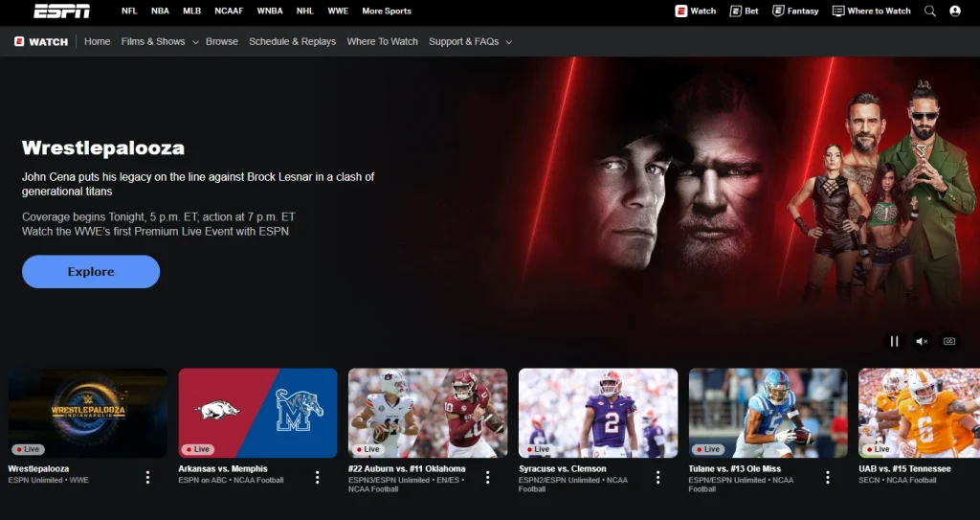Click the WATCH logo in the sub-navigation
This screenshot has width=980, height=520.
point(41,42)
